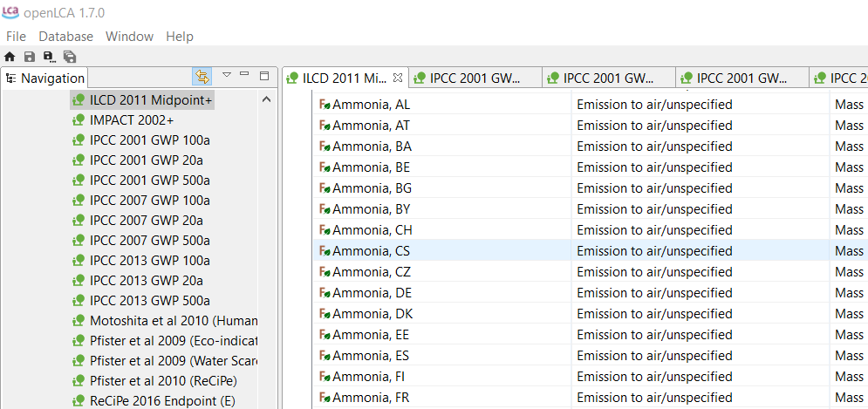Viewport: 868px width, 409px height.
Task: Click category cell of Ammonia, FI row
Action: [x=701, y=377]
